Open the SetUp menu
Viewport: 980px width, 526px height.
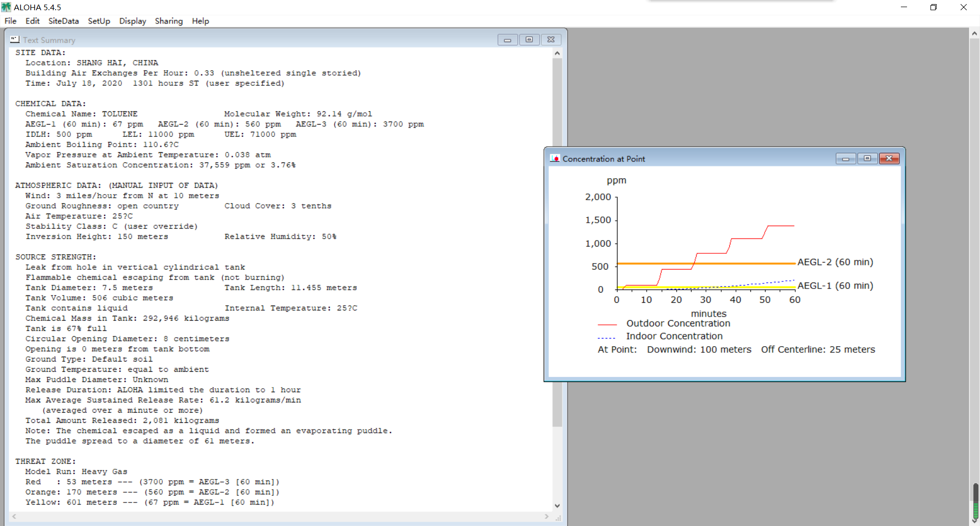click(x=99, y=21)
